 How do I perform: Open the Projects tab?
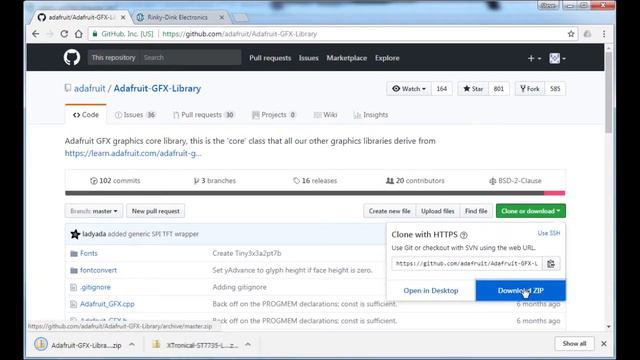click(x=274, y=115)
